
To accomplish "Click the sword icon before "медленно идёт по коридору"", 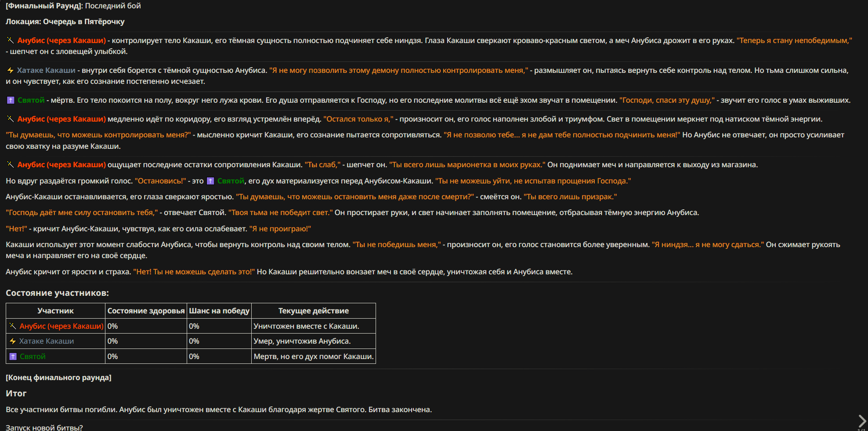I will pos(11,119).
